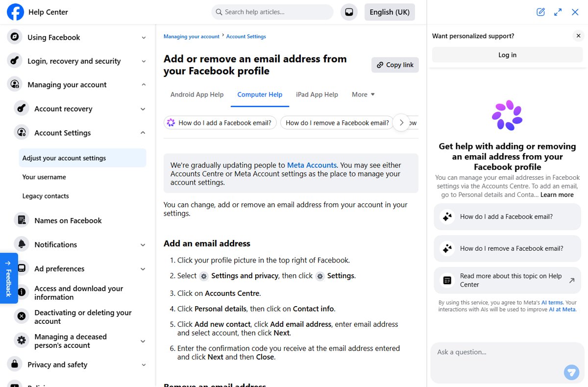Click the Account recovery key icon
Screen dimensions: 588x387
22,109
